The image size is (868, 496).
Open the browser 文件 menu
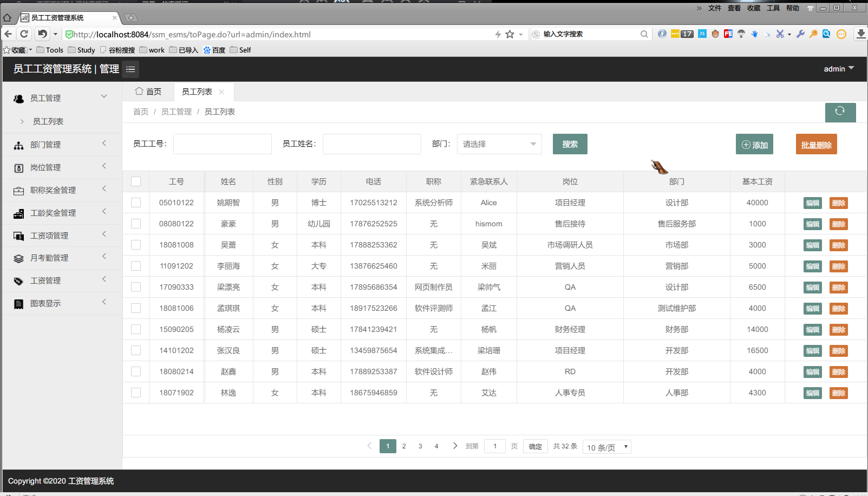(715, 8)
